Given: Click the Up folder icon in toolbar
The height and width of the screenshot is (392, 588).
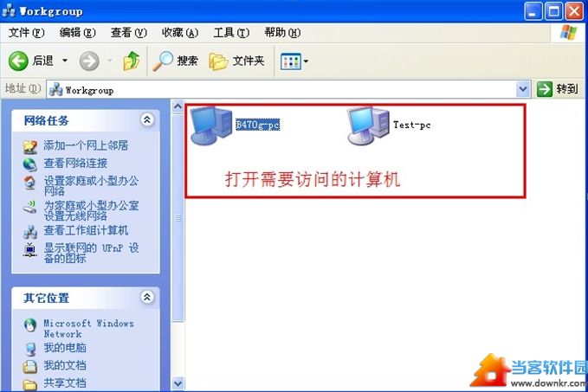Looking at the screenshot, I should pyautogui.click(x=132, y=61).
